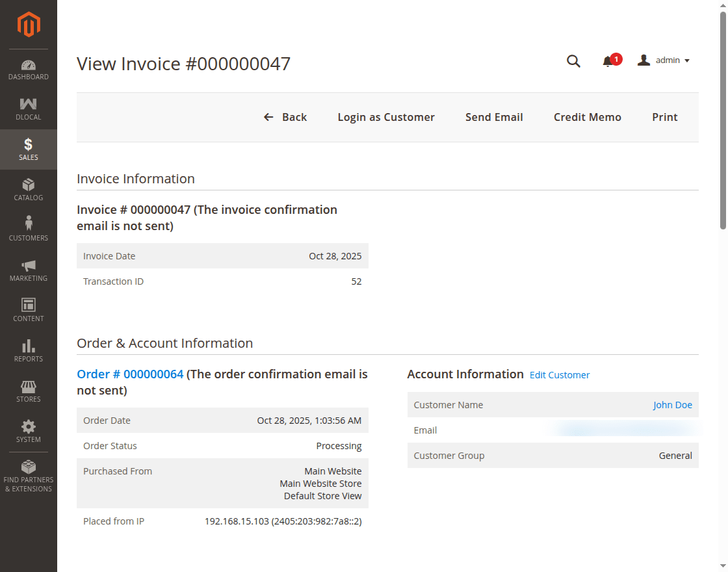Expand the admin account menu

[x=664, y=60]
